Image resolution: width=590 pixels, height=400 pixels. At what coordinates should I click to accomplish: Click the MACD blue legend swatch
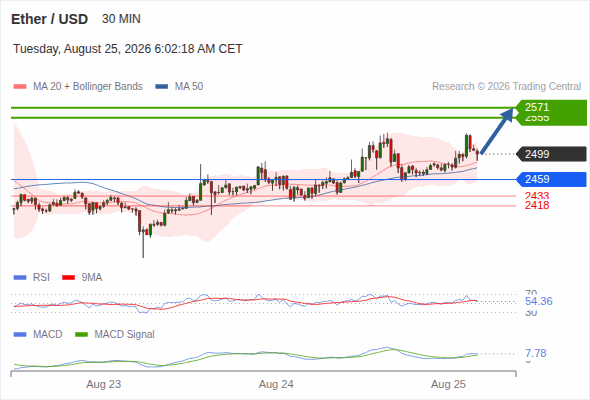pyautogui.click(x=20, y=335)
